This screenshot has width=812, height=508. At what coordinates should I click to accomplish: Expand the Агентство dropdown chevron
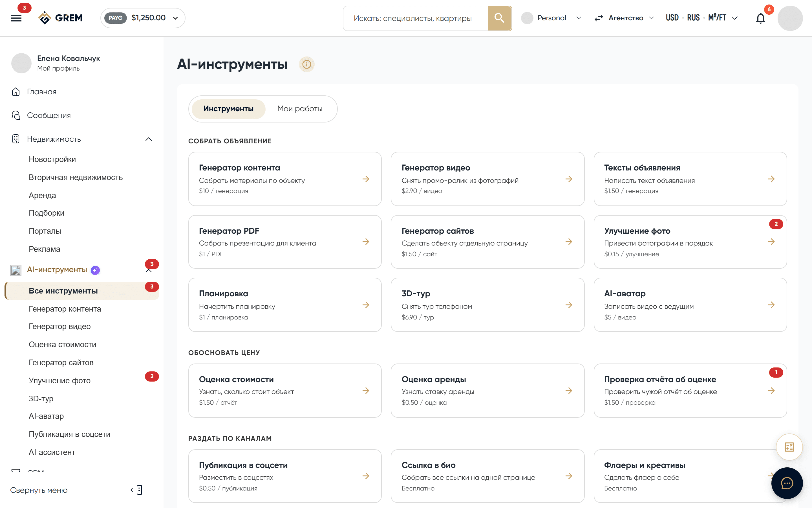pyautogui.click(x=651, y=18)
